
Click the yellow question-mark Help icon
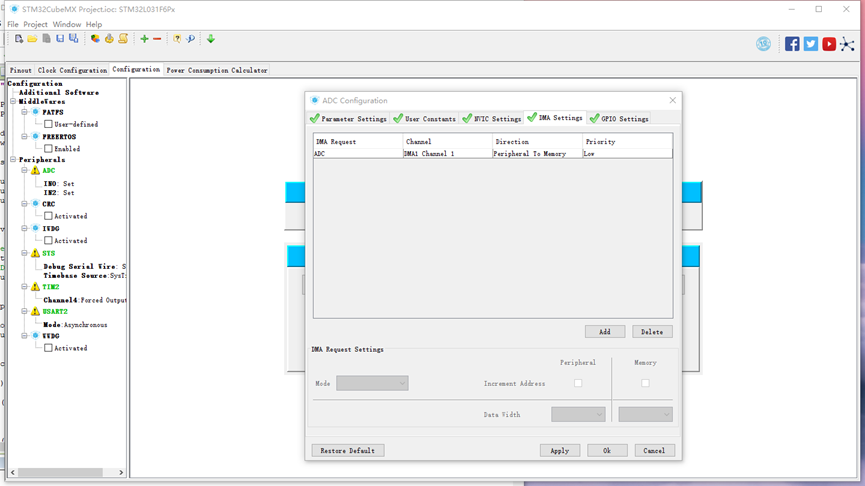point(177,39)
